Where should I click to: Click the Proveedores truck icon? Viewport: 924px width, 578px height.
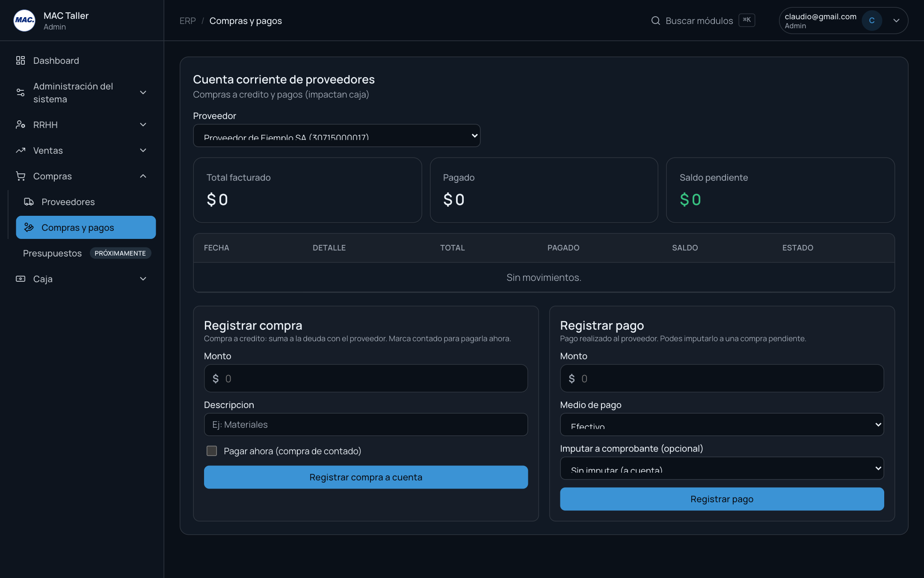coord(29,202)
